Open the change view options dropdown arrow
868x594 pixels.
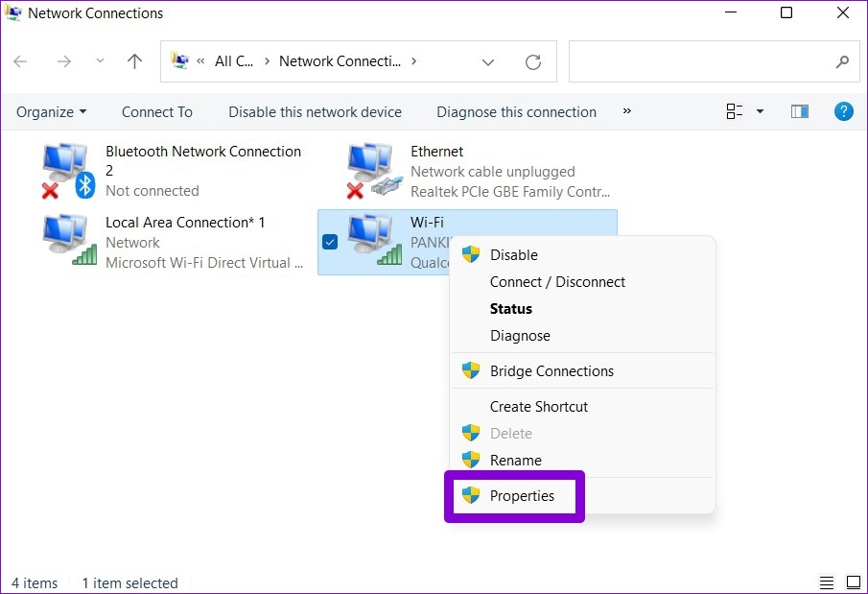pyautogui.click(x=760, y=111)
